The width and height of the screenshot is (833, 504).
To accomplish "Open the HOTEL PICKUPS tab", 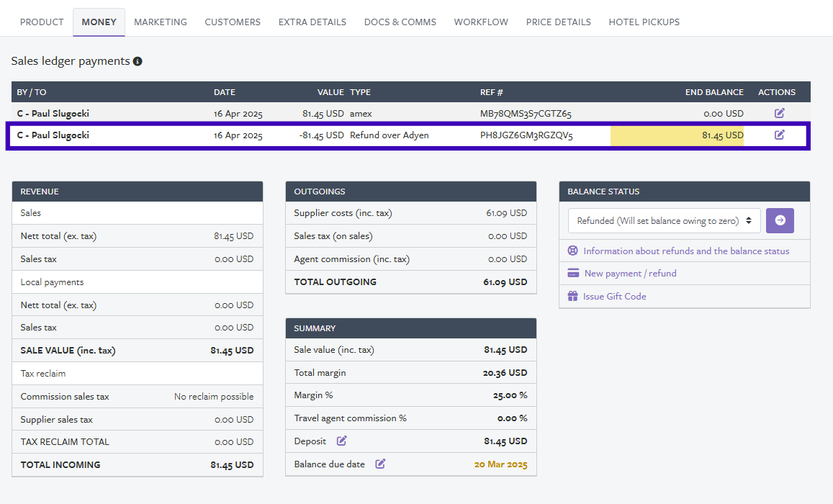I will 644,22.
